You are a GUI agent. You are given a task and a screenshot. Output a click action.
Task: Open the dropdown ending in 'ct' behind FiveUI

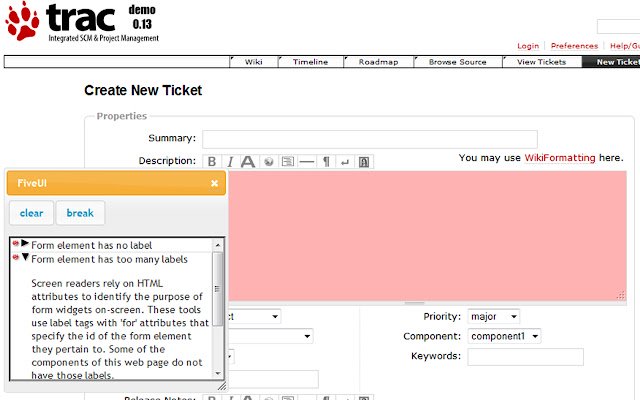coord(254,316)
